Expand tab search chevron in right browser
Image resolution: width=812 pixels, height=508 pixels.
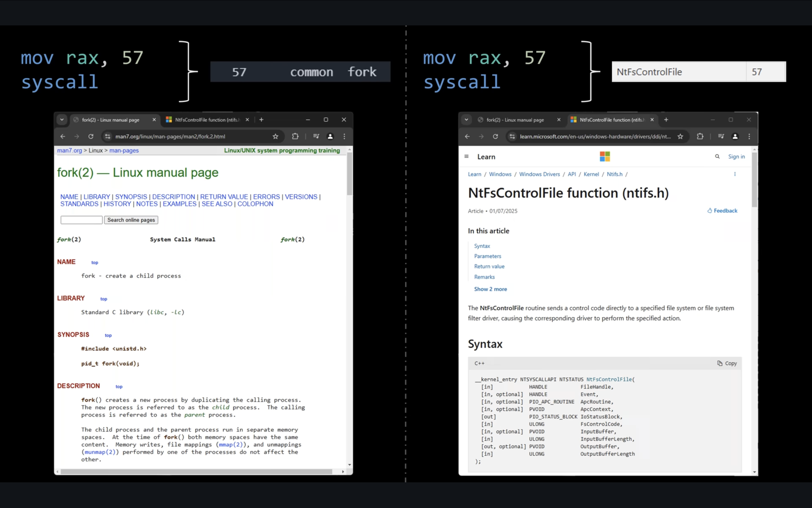466,120
